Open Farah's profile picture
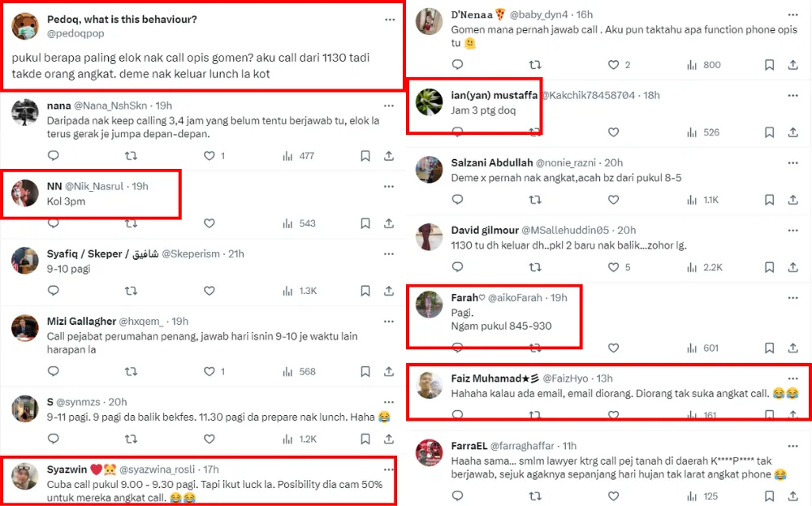812x506 pixels. (x=429, y=304)
